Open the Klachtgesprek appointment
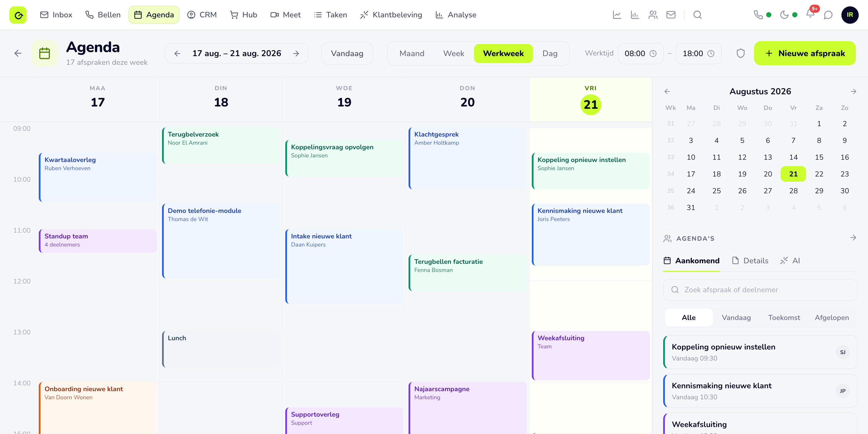868x434 pixels. point(467,158)
